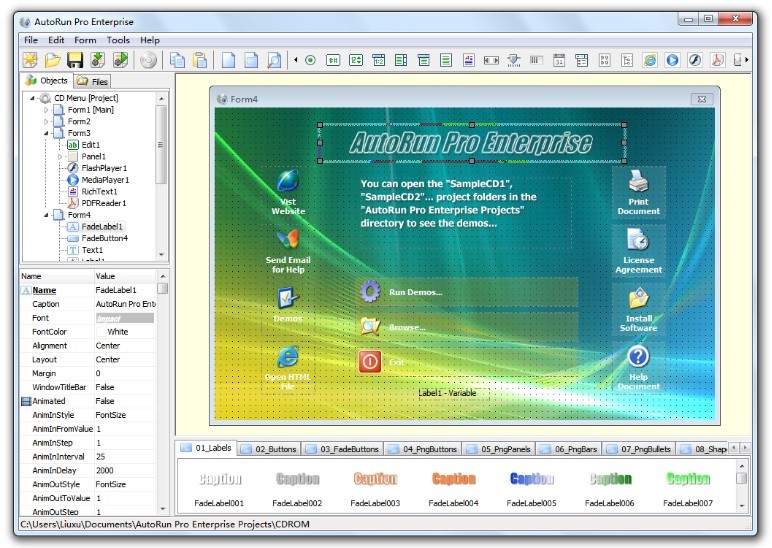Click the Visit Website icon on Form4

tap(288, 183)
